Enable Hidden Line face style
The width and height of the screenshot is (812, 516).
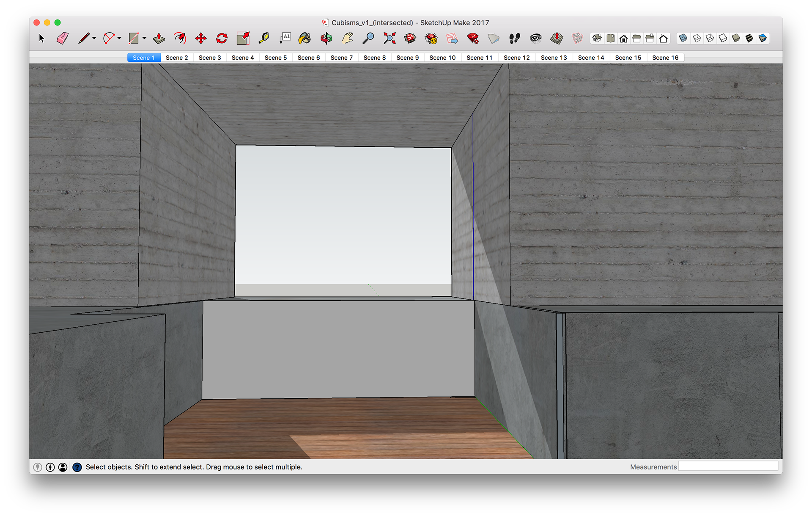(x=723, y=39)
